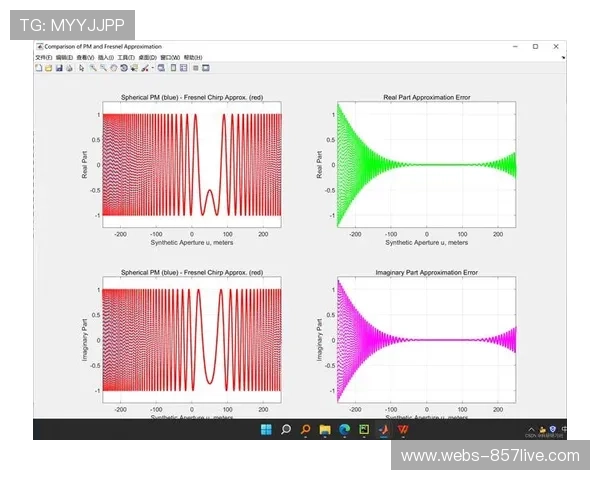Click the Open File folder icon

pos(49,67)
